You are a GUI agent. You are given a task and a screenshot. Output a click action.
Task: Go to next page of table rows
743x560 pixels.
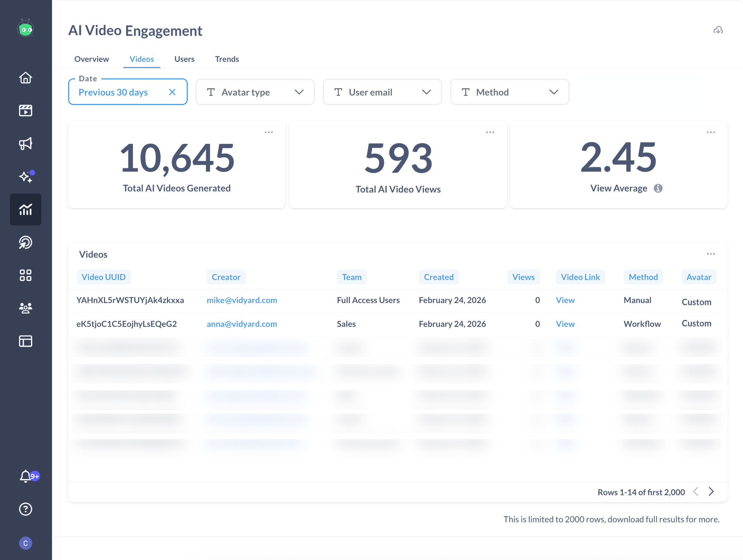712,492
